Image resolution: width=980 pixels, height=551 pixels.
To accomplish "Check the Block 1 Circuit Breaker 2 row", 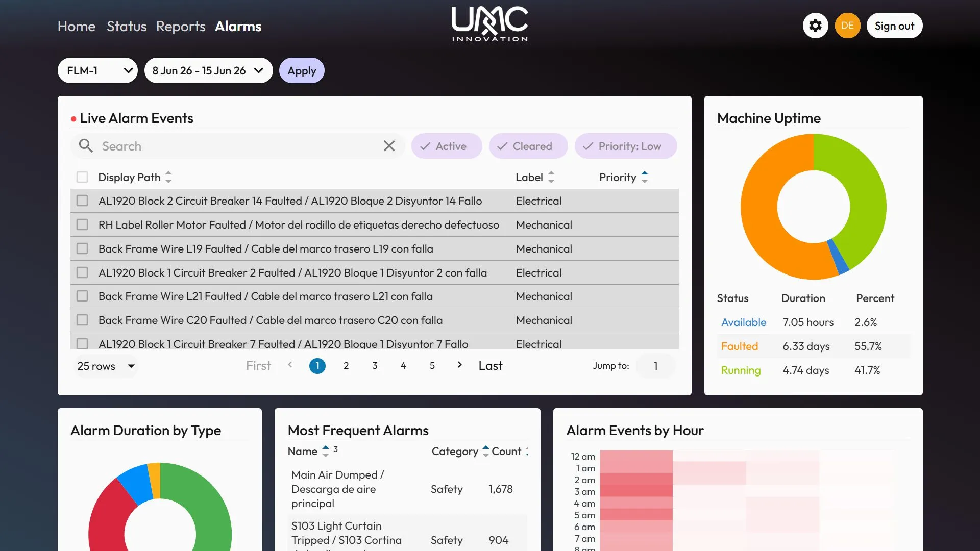I will pyautogui.click(x=82, y=272).
